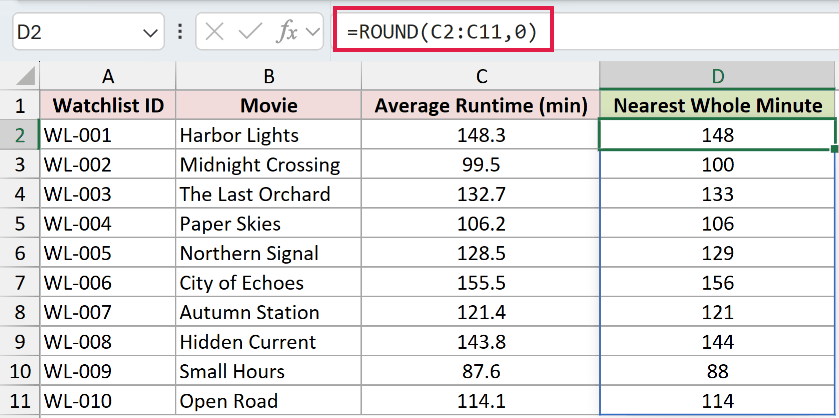839x418 pixels.
Task: Select cell containing WL-004
Action: [x=108, y=224]
